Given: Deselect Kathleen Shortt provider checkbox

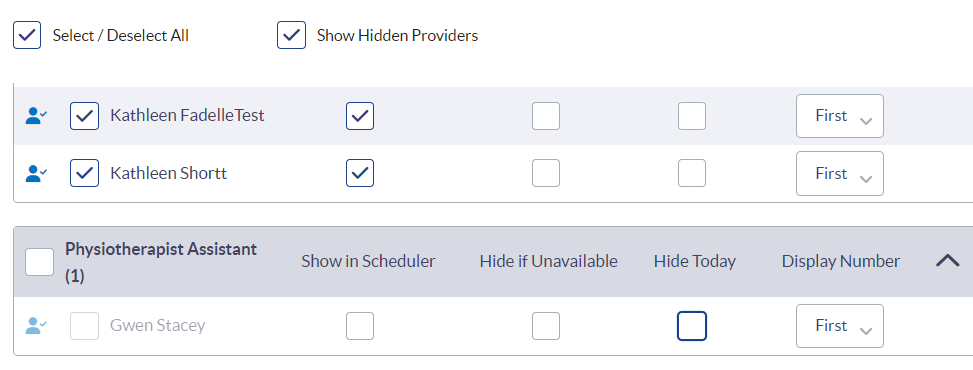Looking at the screenshot, I should pos(84,173).
